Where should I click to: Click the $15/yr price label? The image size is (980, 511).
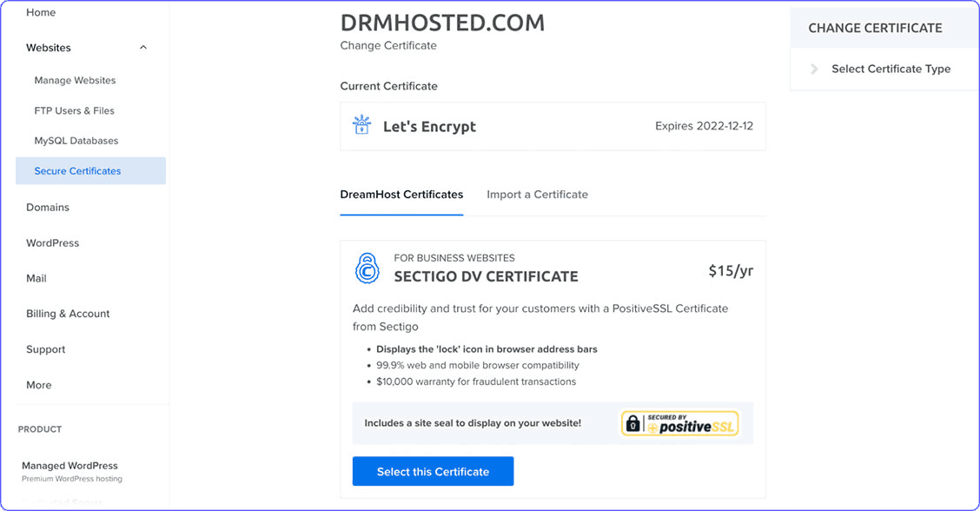coord(731,270)
